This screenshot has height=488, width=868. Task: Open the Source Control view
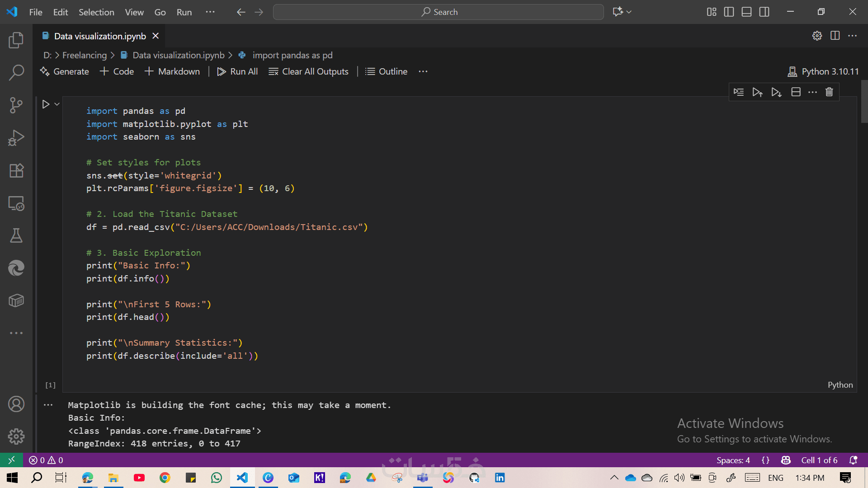[x=16, y=105]
